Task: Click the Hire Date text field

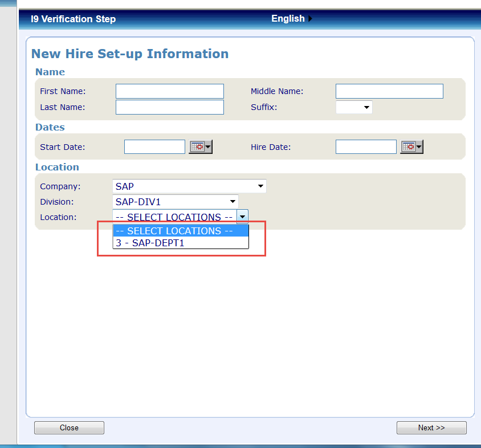Action: click(x=366, y=146)
